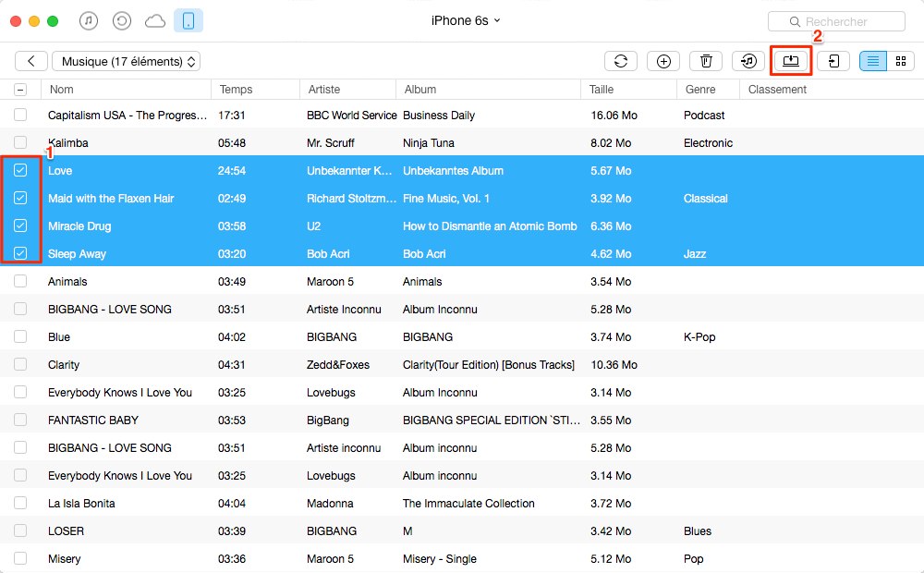Click the artist Madonna
This screenshot has width=924, height=573.
330,504
